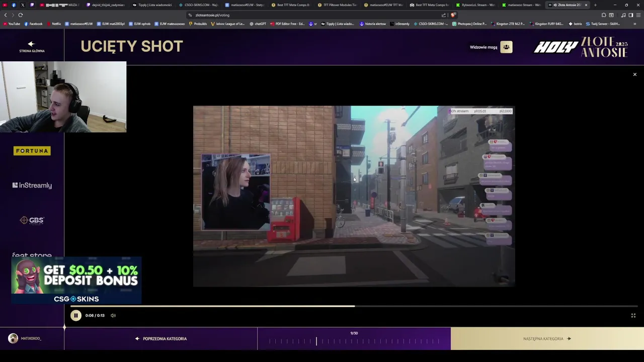Close the video overlay with the X

(634, 74)
